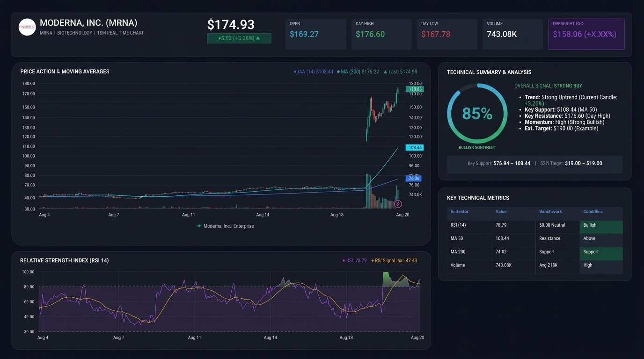Click the green Bullish cell
This screenshot has width=644, height=359.
point(600,227)
